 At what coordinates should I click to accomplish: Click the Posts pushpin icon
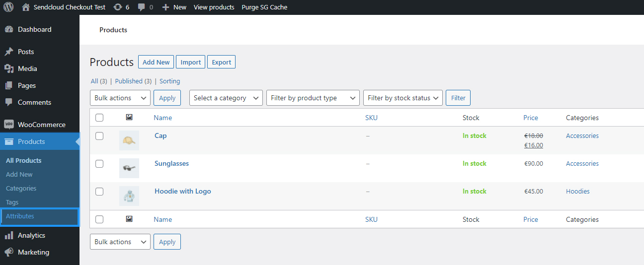click(x=8, y=52)
